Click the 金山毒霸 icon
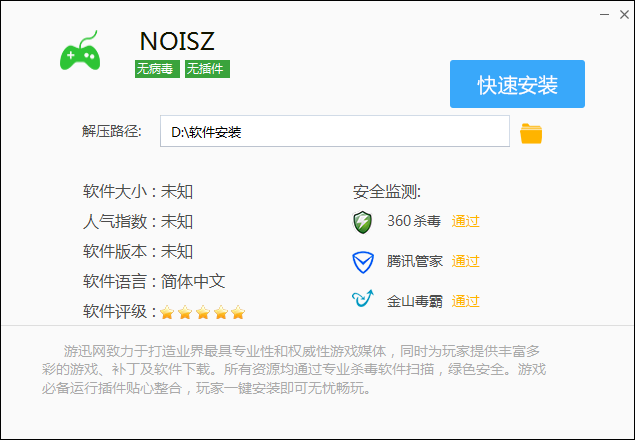The image size is (635, 440). (x=362, y=299)
